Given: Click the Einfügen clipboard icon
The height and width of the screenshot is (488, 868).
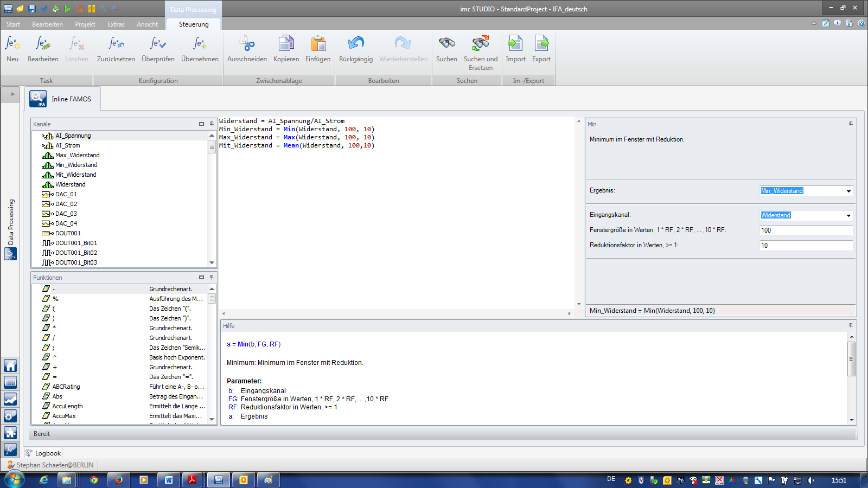Looking at the screenshot, I should coord(318,44).
